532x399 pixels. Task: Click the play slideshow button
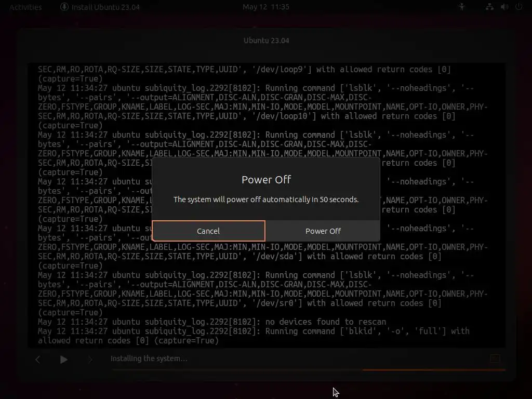click(63, 360)
